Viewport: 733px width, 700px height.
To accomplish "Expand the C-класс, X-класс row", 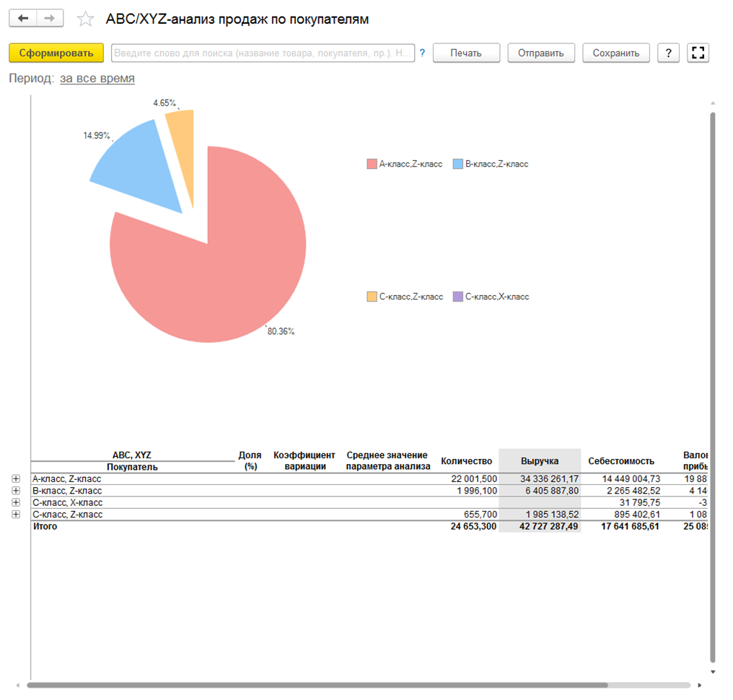I will (x=16, y=502).
